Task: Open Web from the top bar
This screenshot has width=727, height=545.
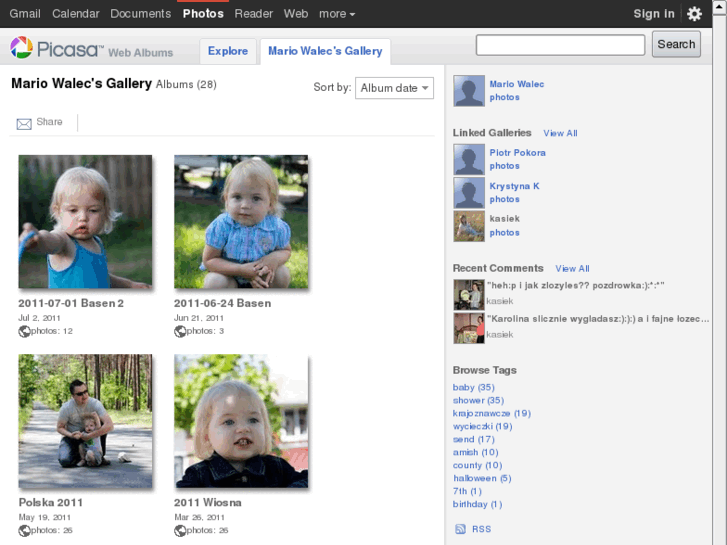Action: pyautogui.click(x=296, y=14)
